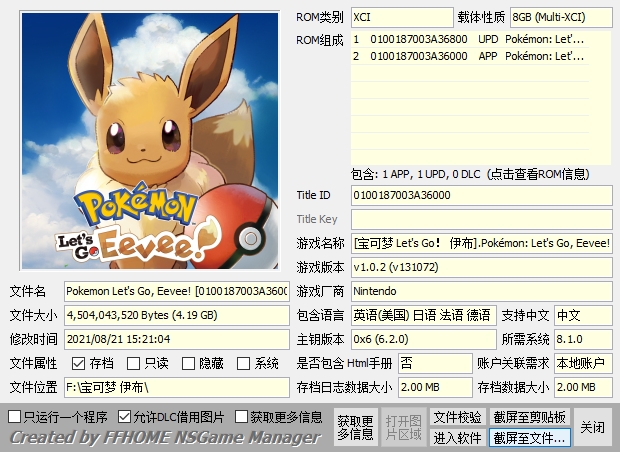Click 截屏至剪贴板 button
Screen dimensions: 620x452
[x=529, y=417]
